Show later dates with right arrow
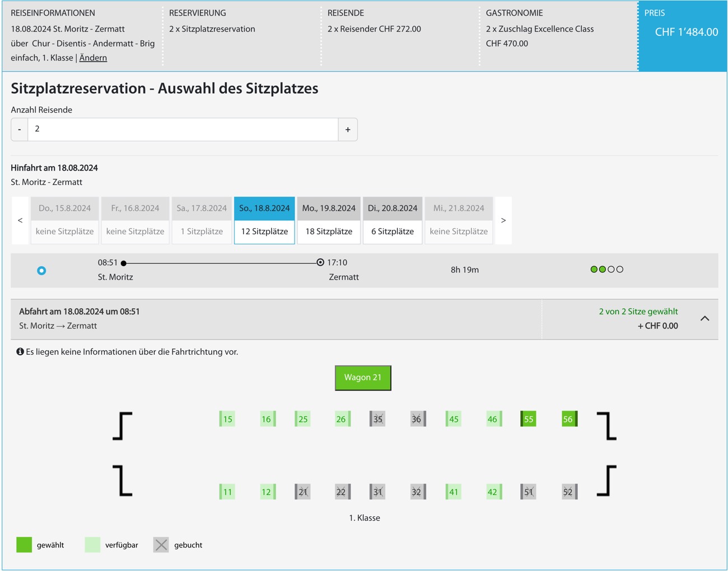This screenshot has height=571, width=728. pos(503,220)
